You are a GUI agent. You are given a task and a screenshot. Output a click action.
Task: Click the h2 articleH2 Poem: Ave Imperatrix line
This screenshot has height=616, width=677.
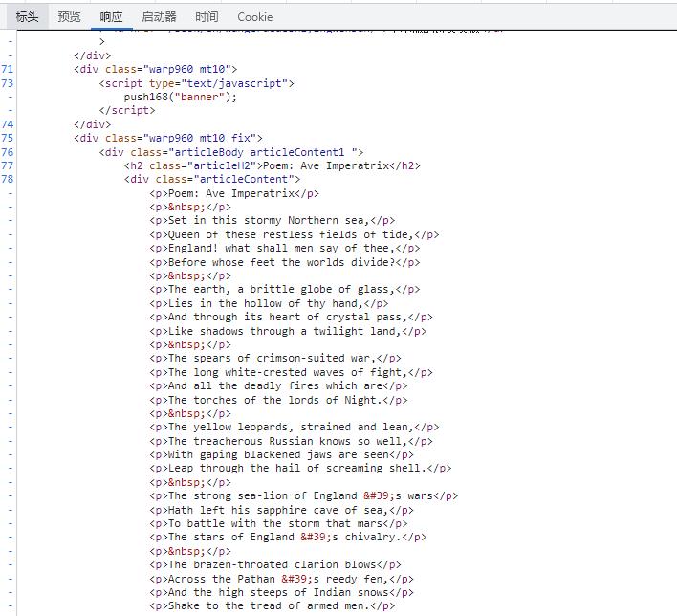(272, 165)
